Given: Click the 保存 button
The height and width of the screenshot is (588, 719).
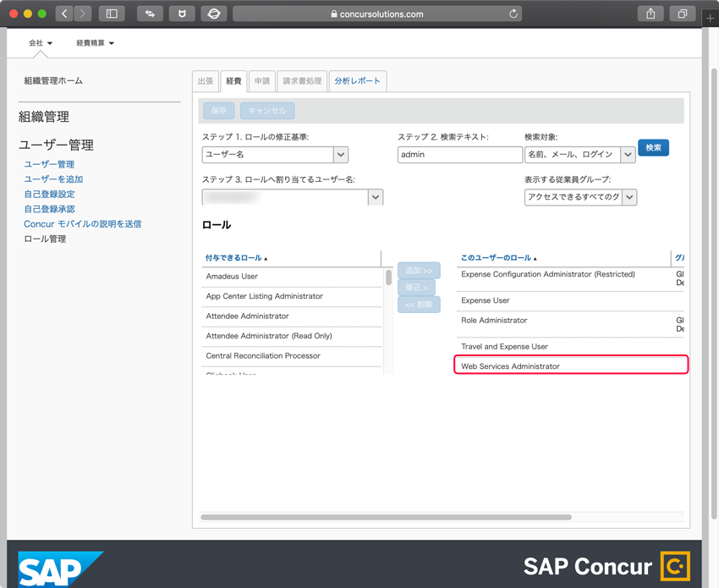Looking at the screenshot, I should click(219, 111).
